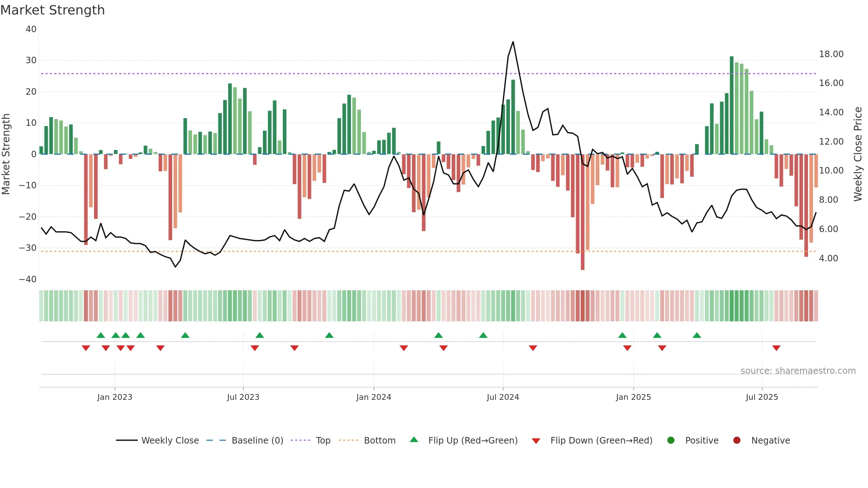The height and width of the screenshot is (488, 868).
Task: Click the vertical Market Strength axis title
Action: pyautogui.click(x=6, y=154)
